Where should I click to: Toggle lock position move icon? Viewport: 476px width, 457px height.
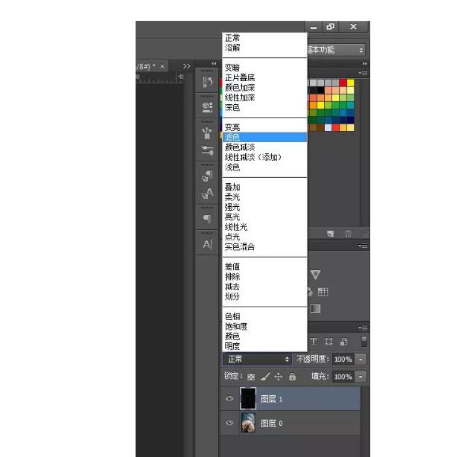coord(279,377)
